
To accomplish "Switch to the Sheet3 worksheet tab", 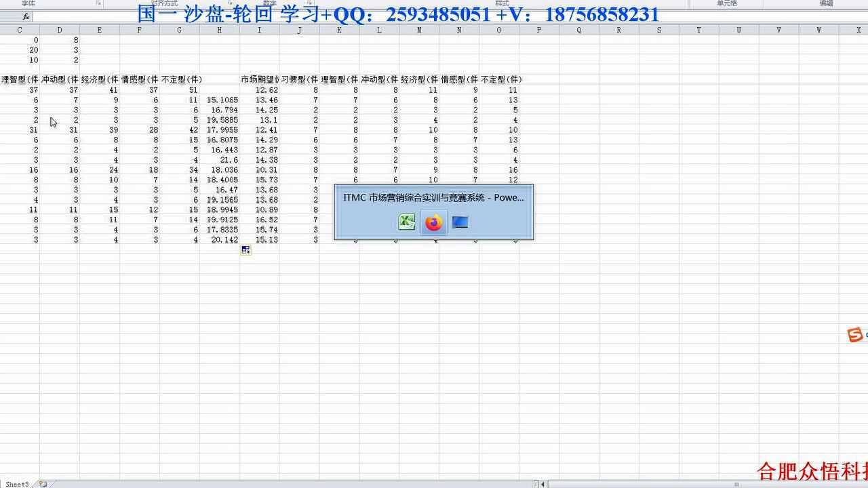I will 17,484.
